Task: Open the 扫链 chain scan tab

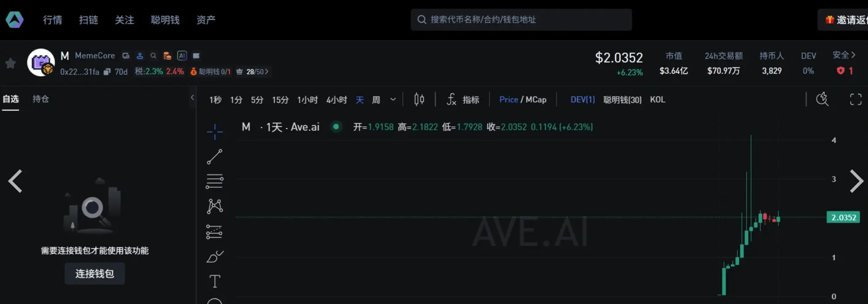Action: coord(89,20)
